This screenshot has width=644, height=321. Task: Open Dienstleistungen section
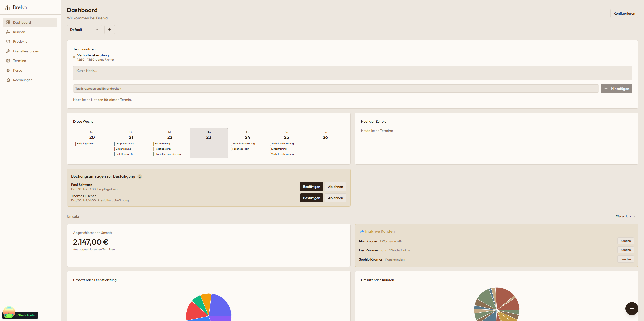(x=30, y=51)
